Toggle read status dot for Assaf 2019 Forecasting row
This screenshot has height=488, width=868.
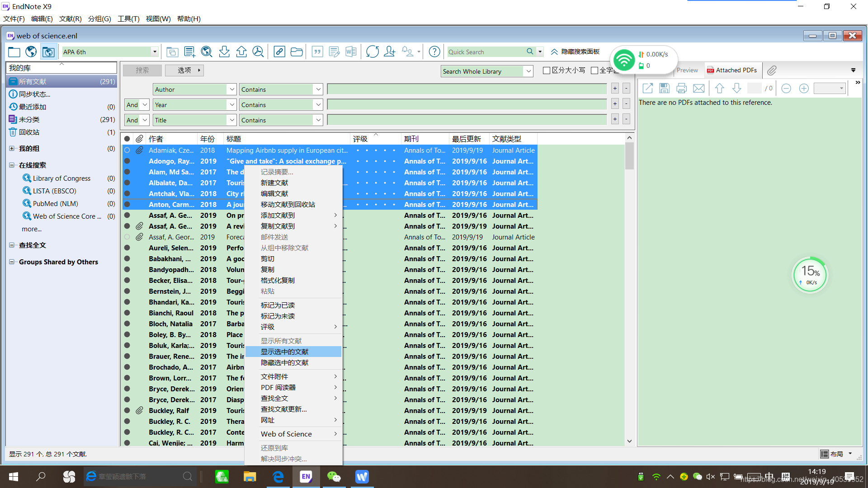(x=127, y=237)
